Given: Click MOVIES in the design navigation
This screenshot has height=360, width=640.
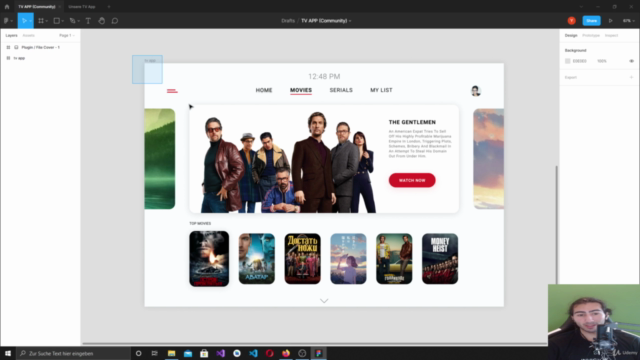Looking at the screenshot, I should click(x=301, y=90).
